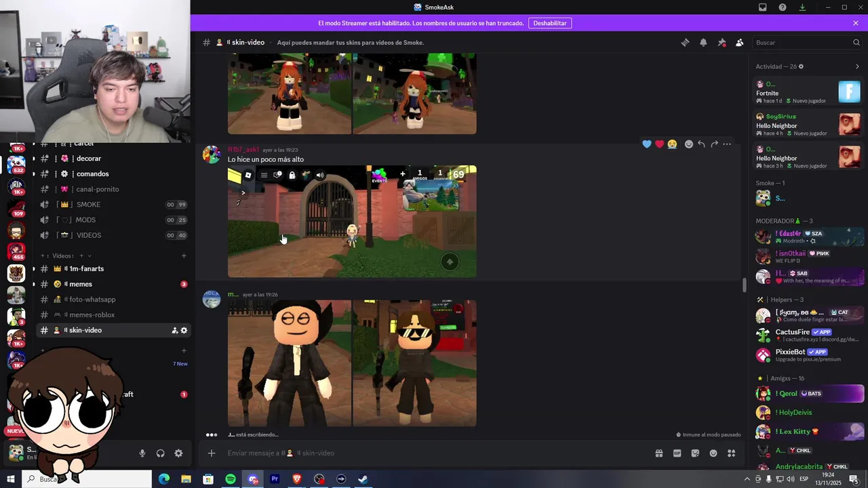Open Discord help icon
Screen dimensions: 868x488
click(783, 7)
